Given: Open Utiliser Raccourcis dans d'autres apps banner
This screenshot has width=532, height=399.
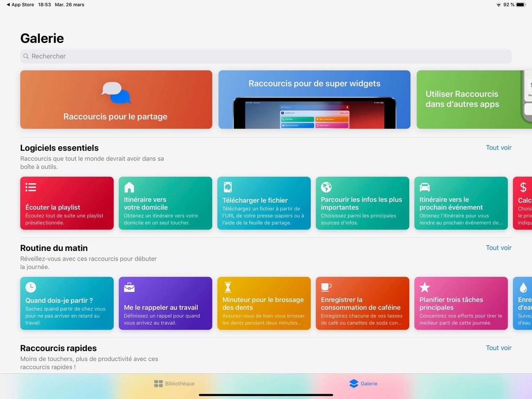Looking at the screenshot, I should point(474,100).
